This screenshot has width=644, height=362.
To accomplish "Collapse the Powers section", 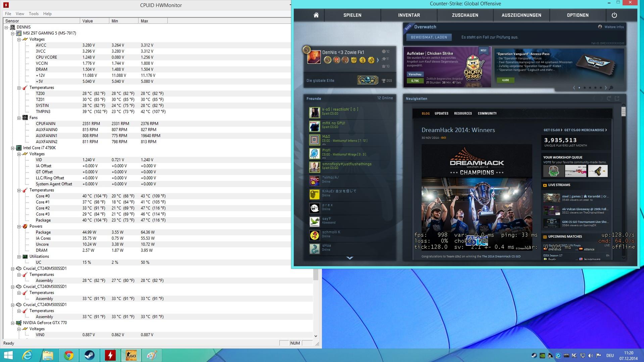I will pyautogui.click(x=19, y=226).
